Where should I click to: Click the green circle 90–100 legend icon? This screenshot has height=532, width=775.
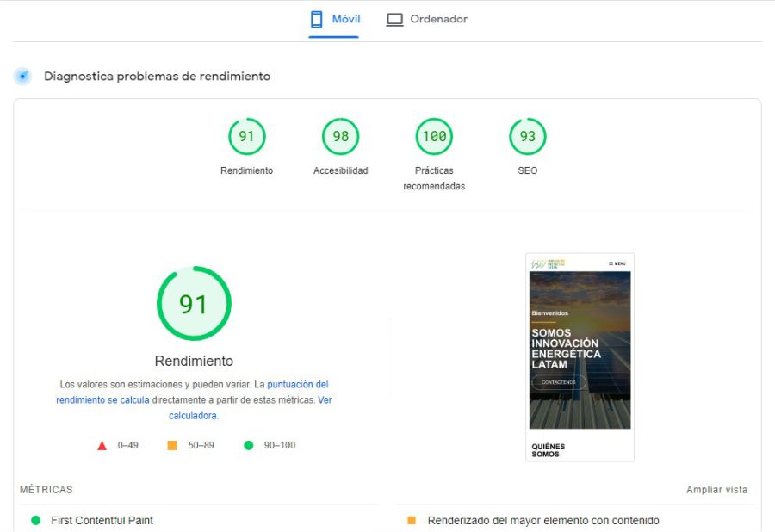click(x=249, y=445)
